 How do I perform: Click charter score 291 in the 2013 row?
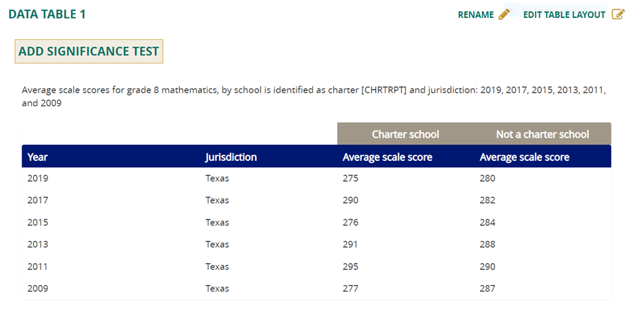[350, 244]
